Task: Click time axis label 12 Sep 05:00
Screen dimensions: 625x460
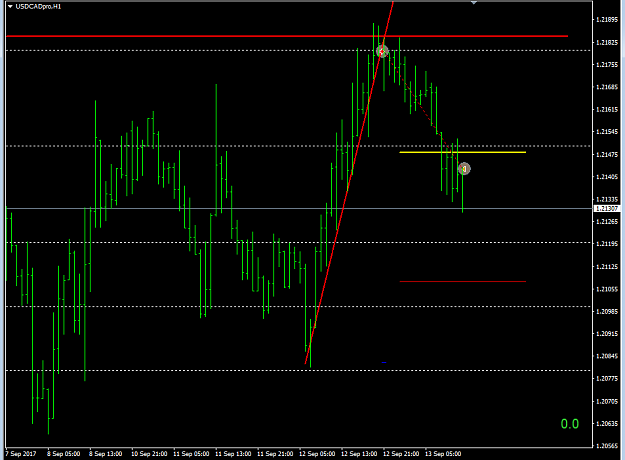Action: pyautogui.click(x=317, y=454)
